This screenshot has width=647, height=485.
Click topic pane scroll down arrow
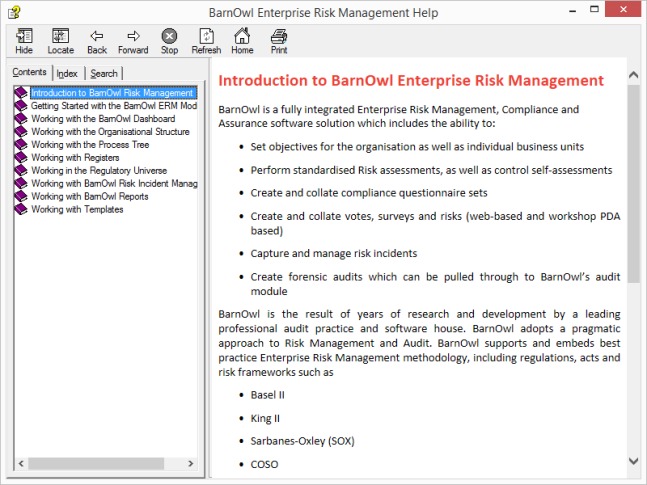coord(633,461)
